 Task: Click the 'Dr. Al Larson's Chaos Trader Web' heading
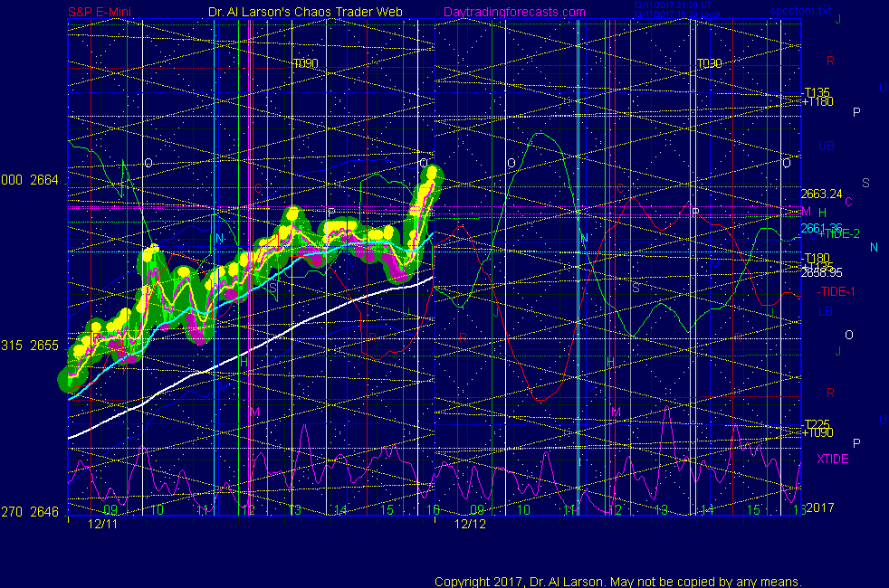[x=305, y=12]
